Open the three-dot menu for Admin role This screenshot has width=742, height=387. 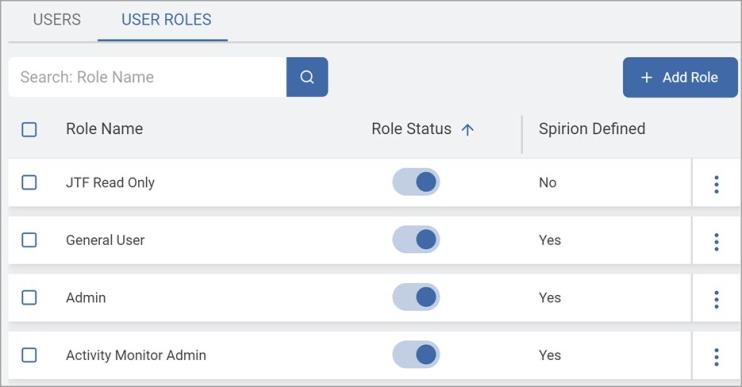(716, 299)
